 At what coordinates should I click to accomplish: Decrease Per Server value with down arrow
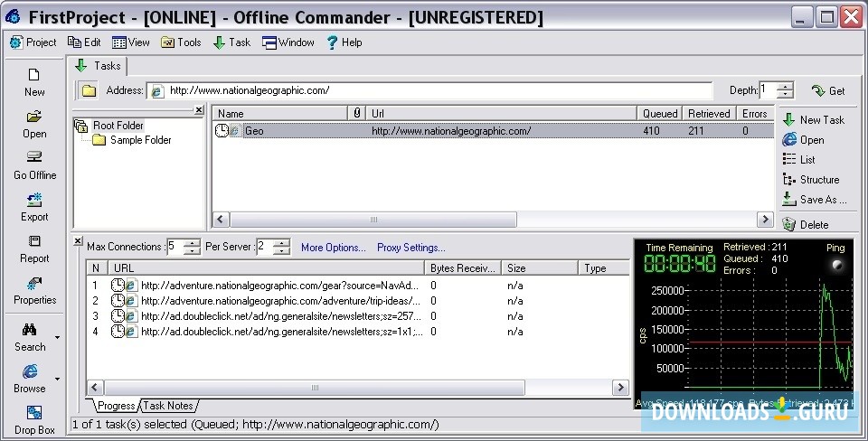[x=282, y=250]
